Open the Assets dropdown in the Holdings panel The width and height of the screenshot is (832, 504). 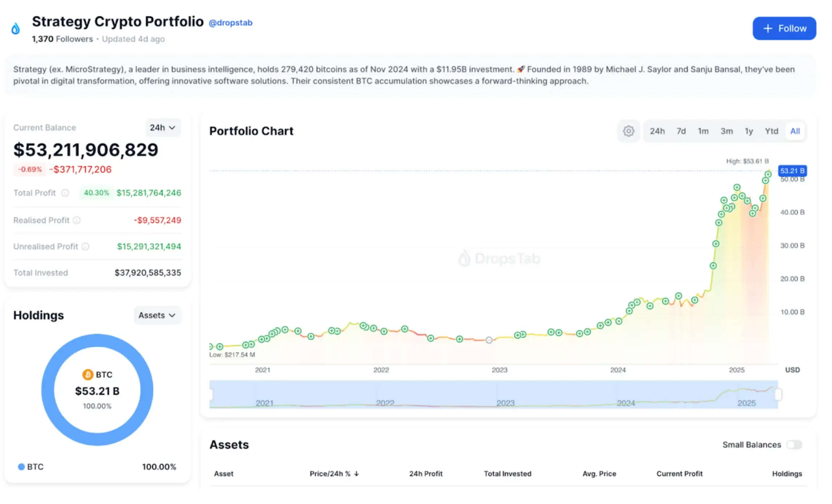[x=157, y=315]
